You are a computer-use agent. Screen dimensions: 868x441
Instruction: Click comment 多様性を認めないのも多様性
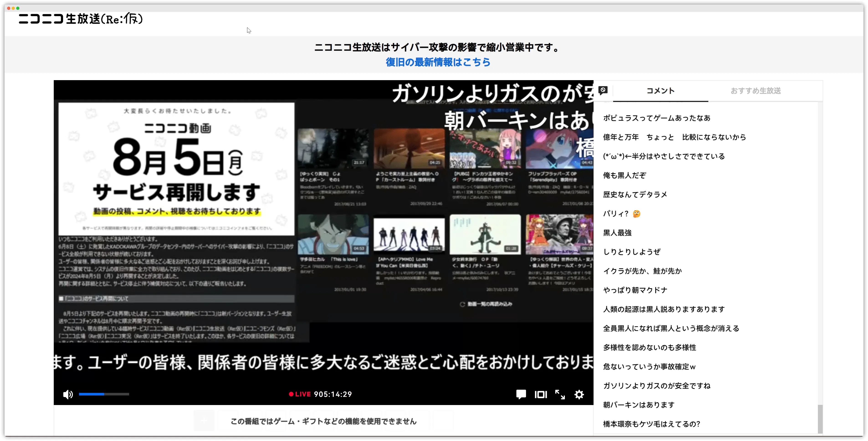click(650, 348)
